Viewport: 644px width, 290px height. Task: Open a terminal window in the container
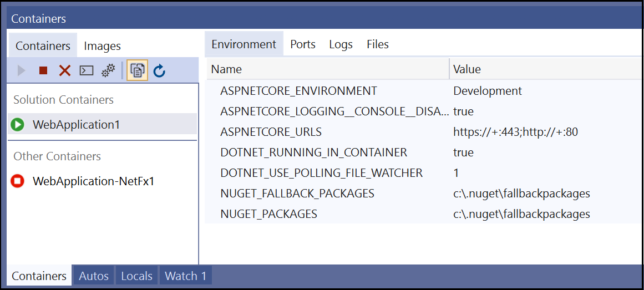coord(87,70)
